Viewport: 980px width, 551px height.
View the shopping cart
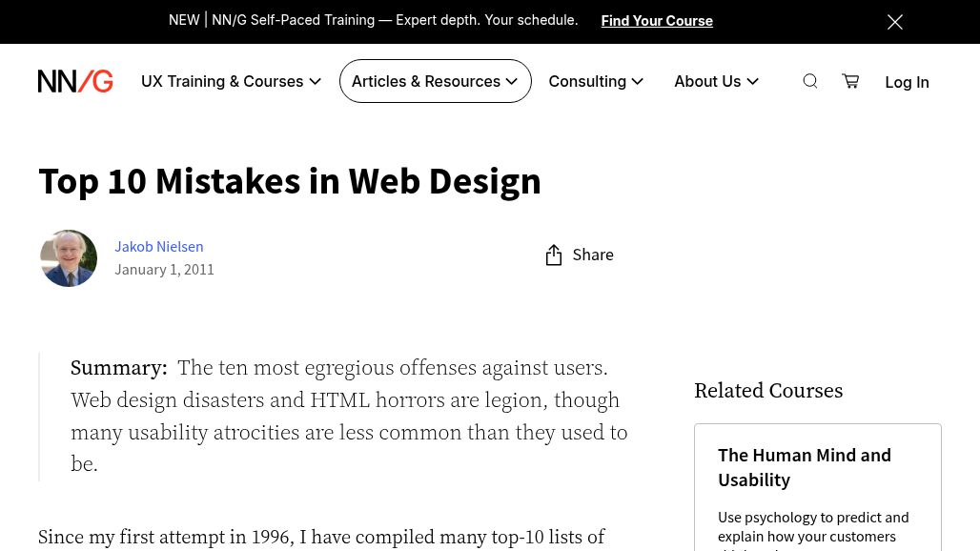(849, 81)
